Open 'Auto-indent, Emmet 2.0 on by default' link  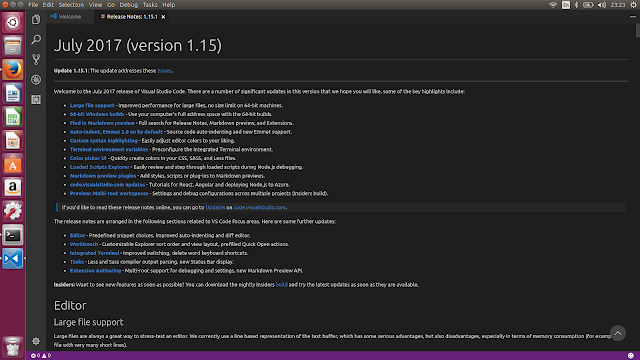tap(116, 132)
